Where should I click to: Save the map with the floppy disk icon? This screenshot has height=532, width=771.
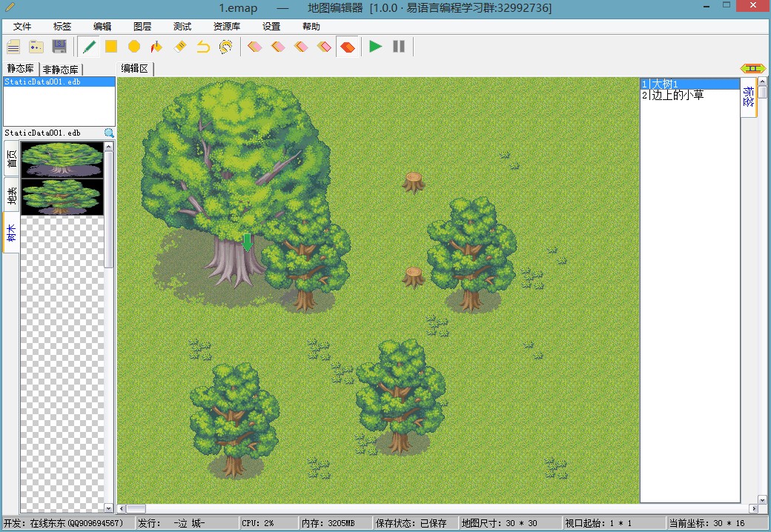click(x=59, y=47)
